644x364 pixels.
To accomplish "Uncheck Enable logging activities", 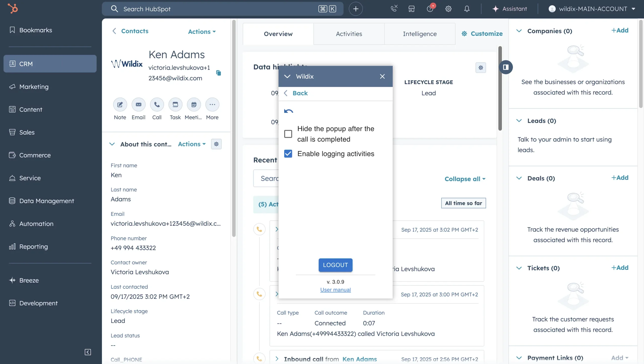I will [x=288, y=154].
